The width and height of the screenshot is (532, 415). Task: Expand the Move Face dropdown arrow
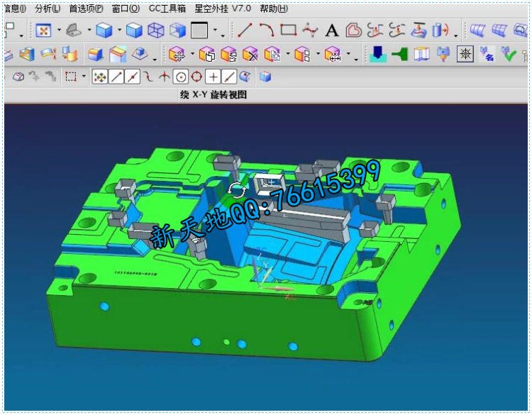tap(192, 54)
